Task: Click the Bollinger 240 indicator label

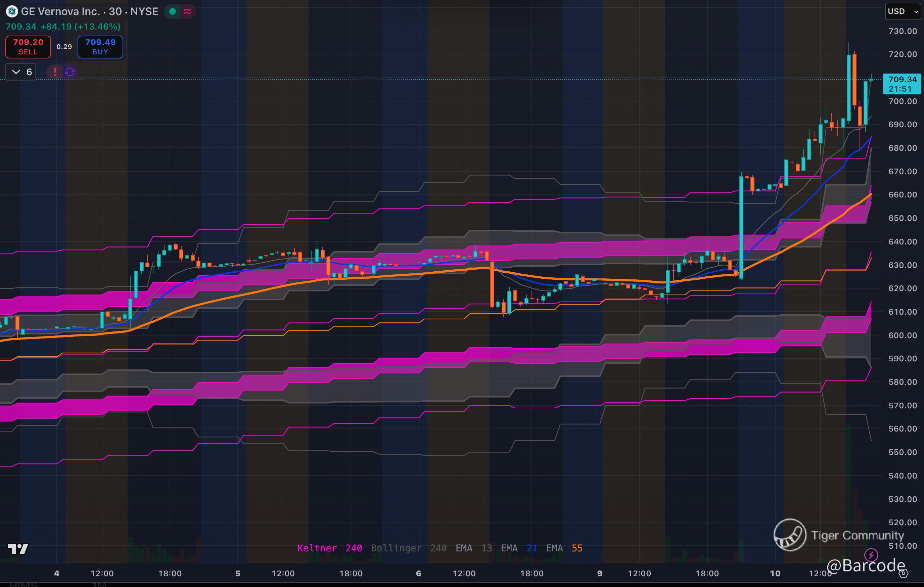Action: (408, 548)
